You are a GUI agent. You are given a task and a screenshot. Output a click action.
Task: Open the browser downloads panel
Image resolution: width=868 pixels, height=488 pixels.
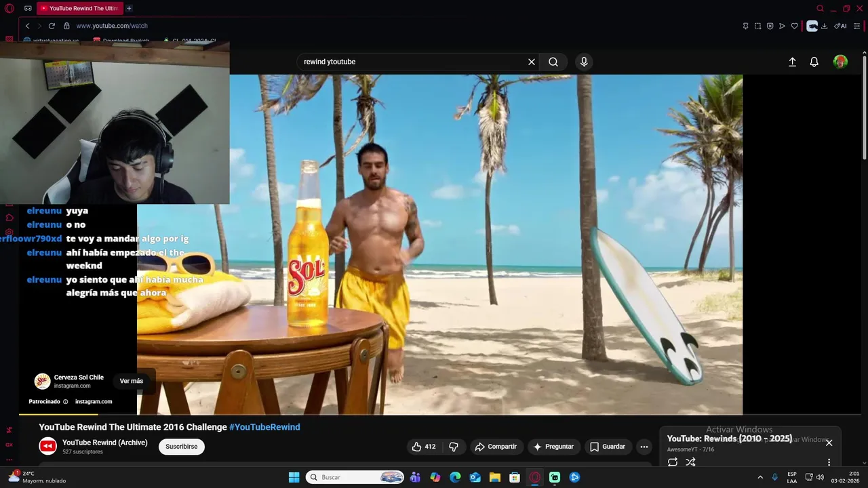[x=824, y=26]
